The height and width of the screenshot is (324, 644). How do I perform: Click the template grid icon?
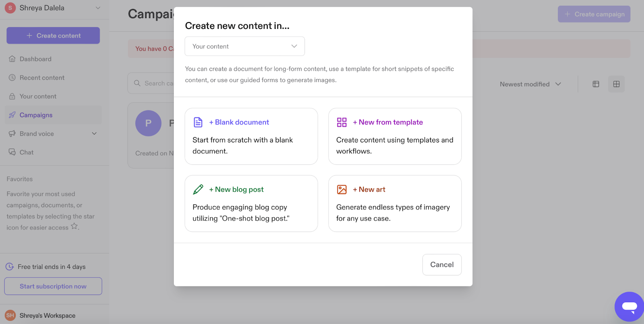(x=342, y=122)
